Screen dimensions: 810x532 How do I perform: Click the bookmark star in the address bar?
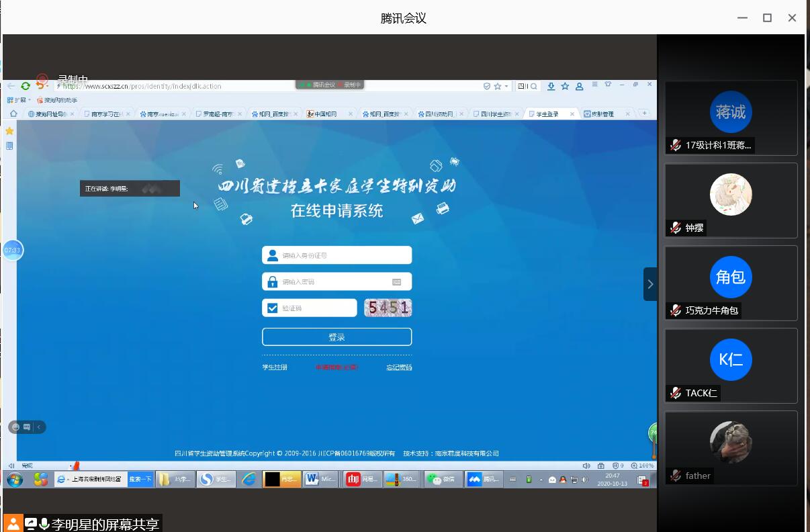click(x=498, y=86)
